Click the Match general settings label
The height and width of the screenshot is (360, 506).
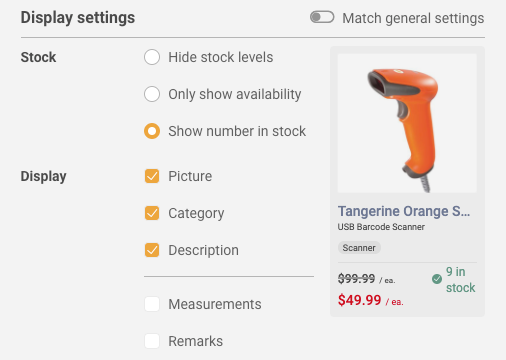[413, 18]
